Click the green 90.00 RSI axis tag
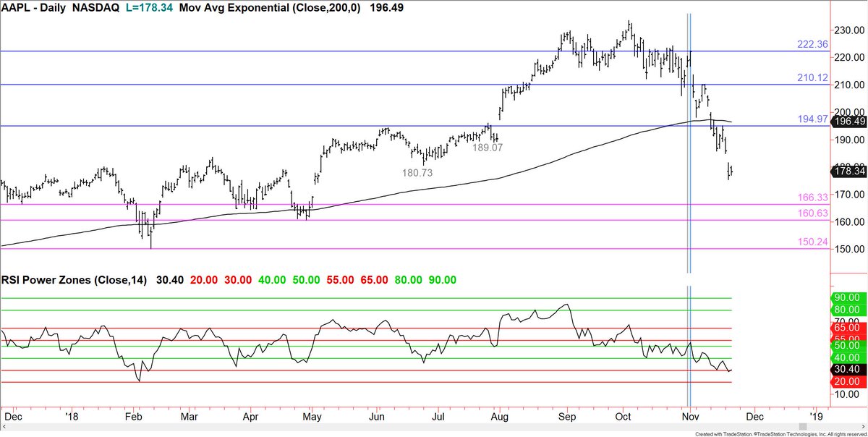This screenshot has width=868, height=437. (x=847, y=297)
